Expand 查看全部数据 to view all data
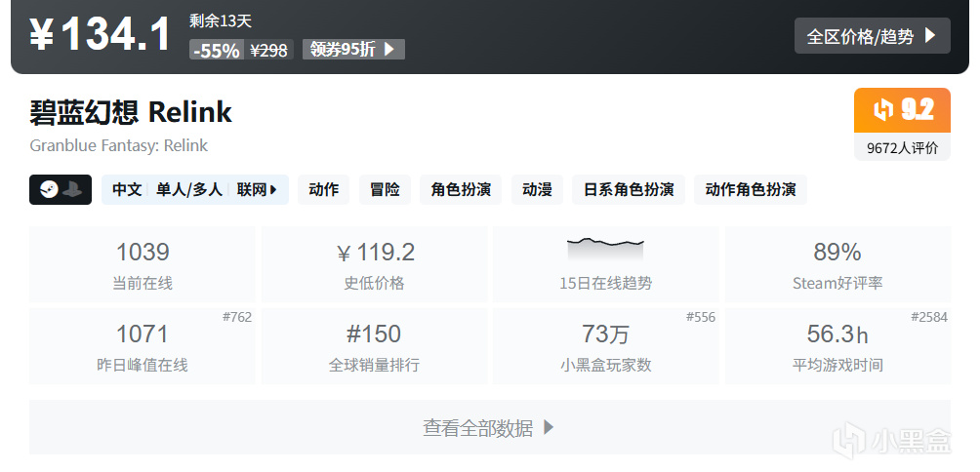 point(490,428)
